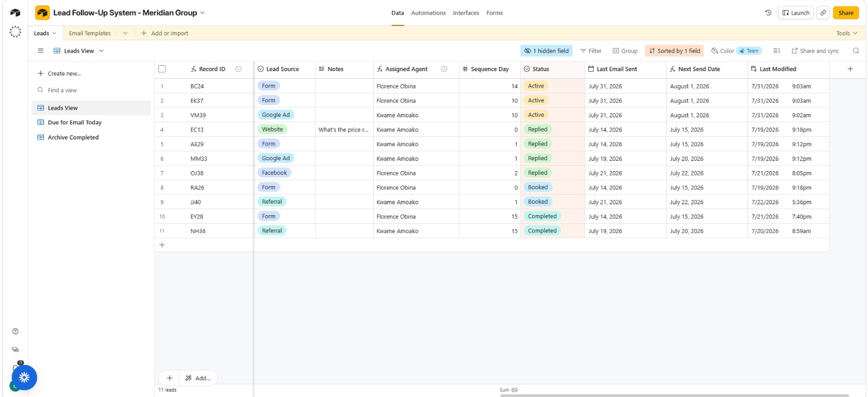Click the Lead Source field type icon
868x397 pixels.
coord(261,69)
